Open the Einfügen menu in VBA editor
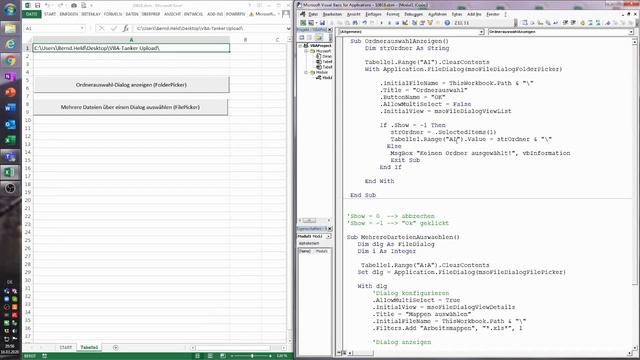This screenshot has height=360, width=640. (373, 14)
